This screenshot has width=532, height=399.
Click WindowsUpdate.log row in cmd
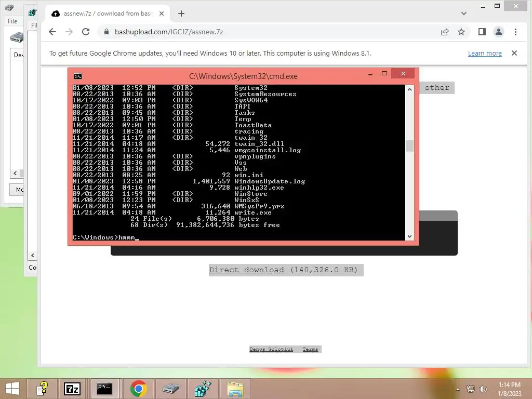(189, 181)
